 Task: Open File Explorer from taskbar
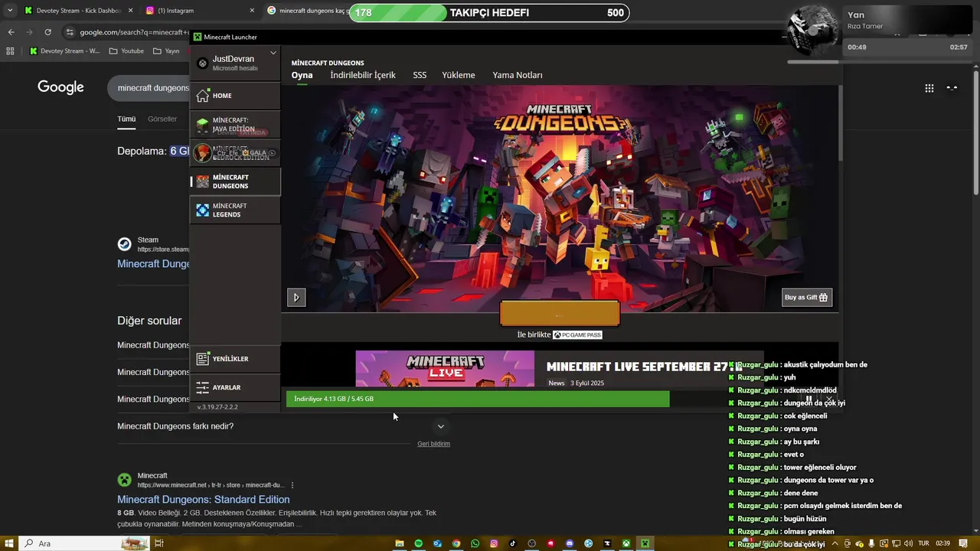(400, 543)
